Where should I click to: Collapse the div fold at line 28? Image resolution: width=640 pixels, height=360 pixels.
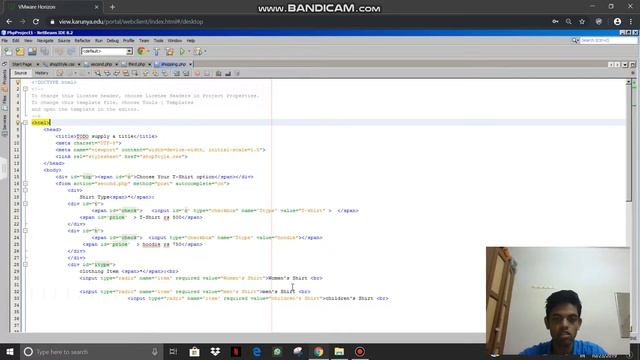(25, 264)
